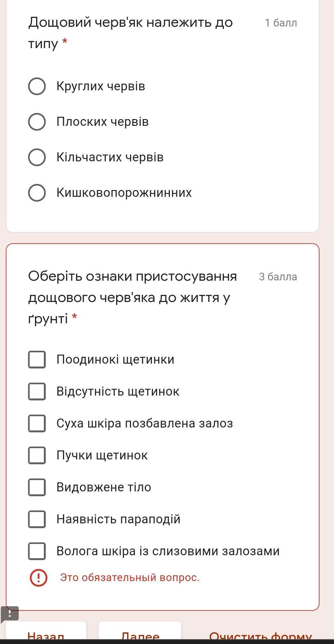
Task: Click Очистить форму link
Action: pyautogui.click(x=260, y=635)
